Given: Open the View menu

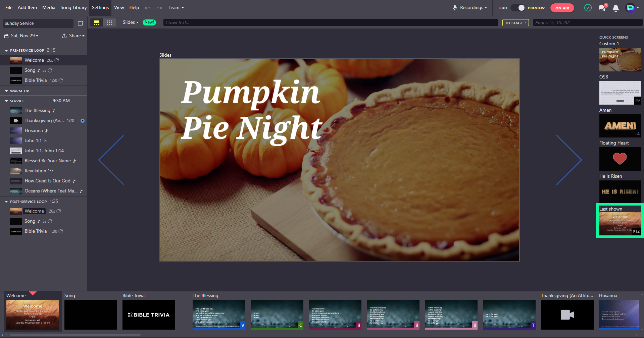Looking at the screenshot, I should pos(119,7).
